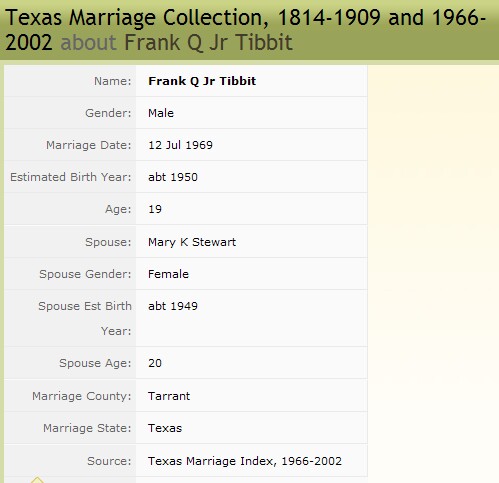Click the Marriage County field label
The image size is (499, 483).
[82, 396]
